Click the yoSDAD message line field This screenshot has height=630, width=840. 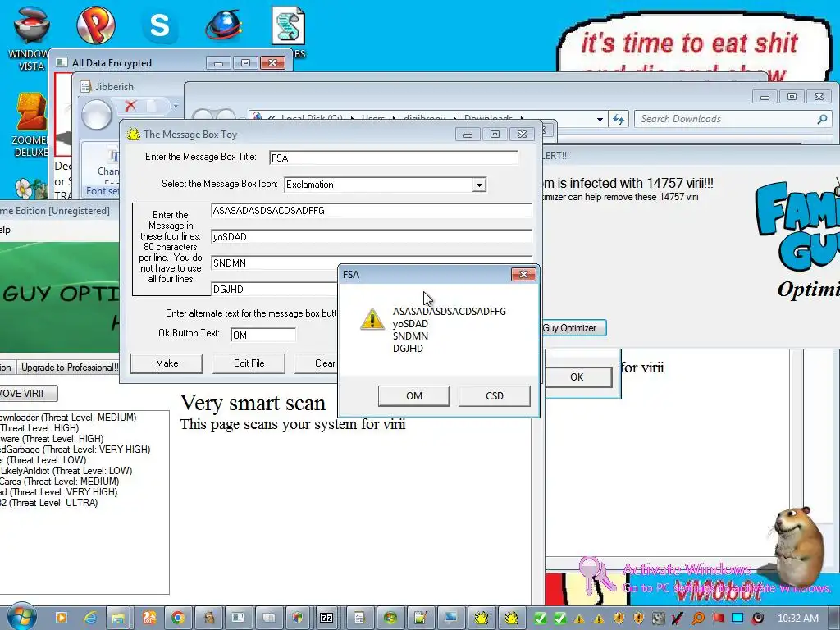(x=372, y=236)
